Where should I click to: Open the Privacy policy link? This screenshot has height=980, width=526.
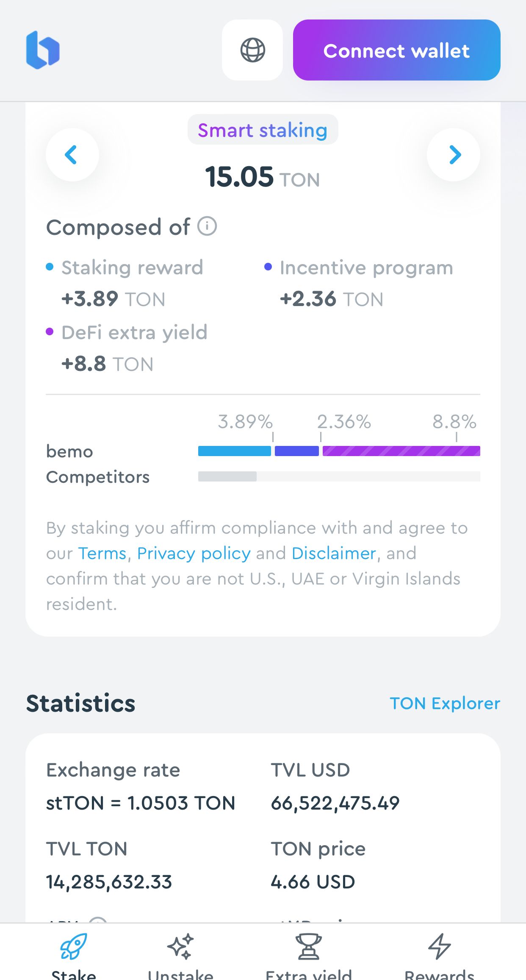click(x=194, y=553)
